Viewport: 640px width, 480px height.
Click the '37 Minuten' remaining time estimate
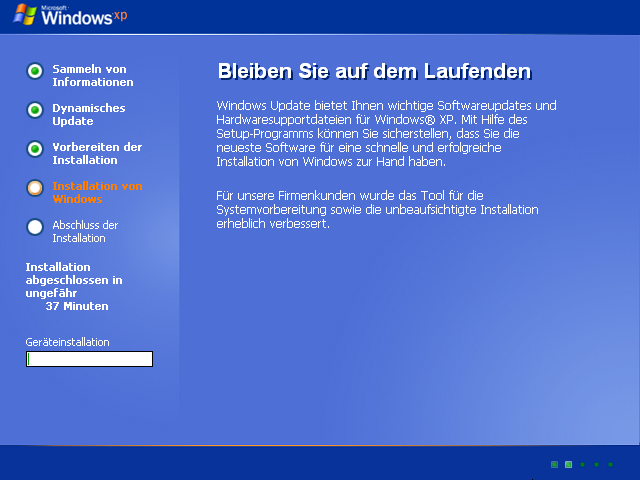(x=77, y=306)
